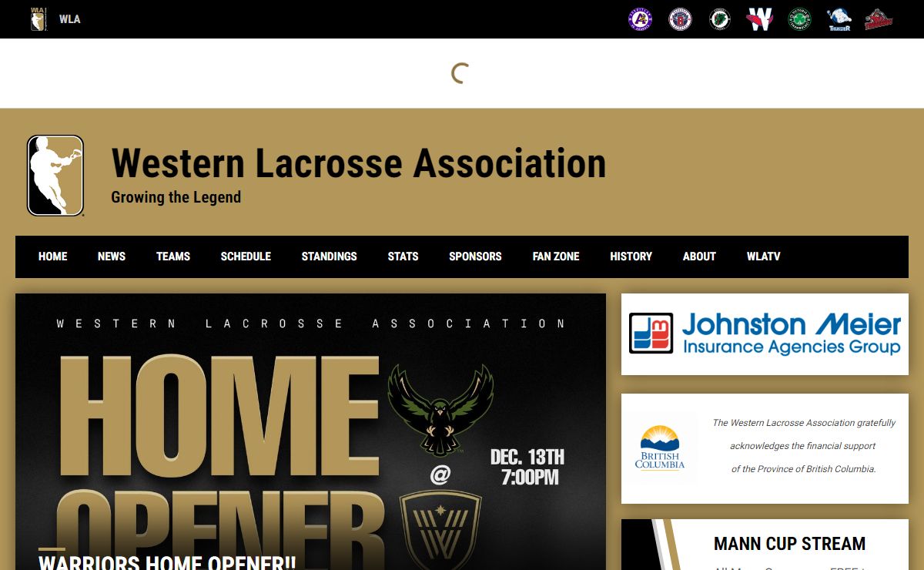The image size is (924, 570).
Task: Open the STATS menu
Action: tap(403, 256)
